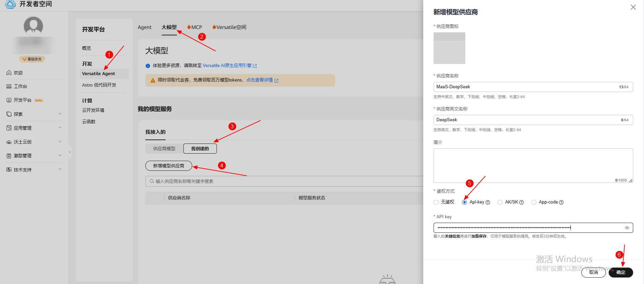Open the 欢迎 home item
The width and height of the screenshot is (644, 284).
[x=18, y=73]
